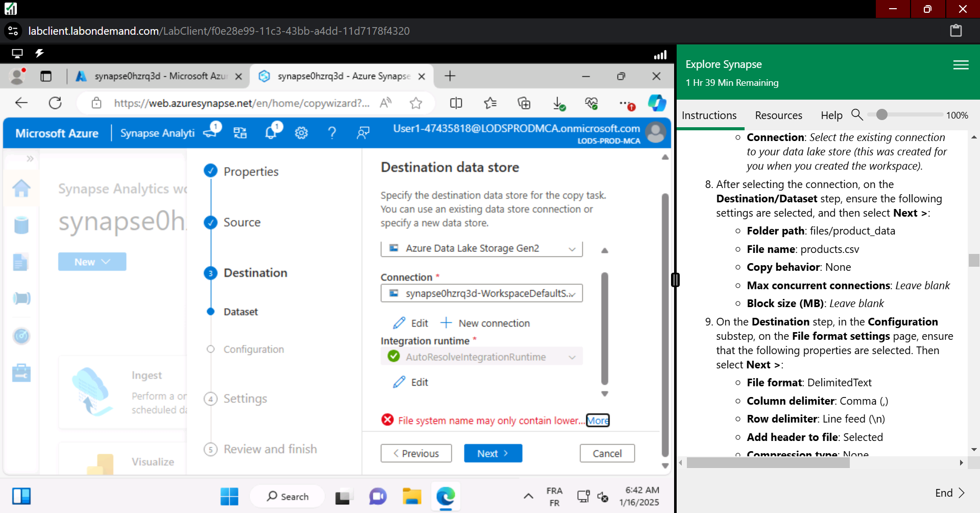Click the Edge browser back arrow

pos(21,103)
